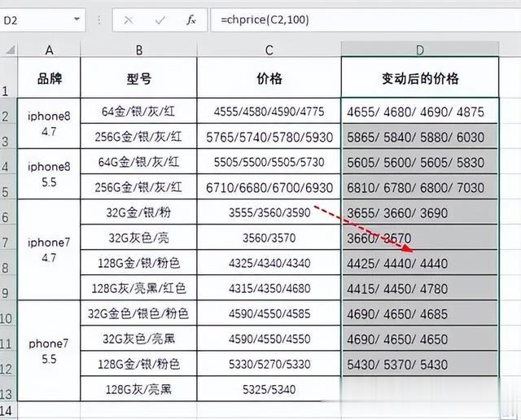Open Insert Function fx dialog

click(190, 20)
